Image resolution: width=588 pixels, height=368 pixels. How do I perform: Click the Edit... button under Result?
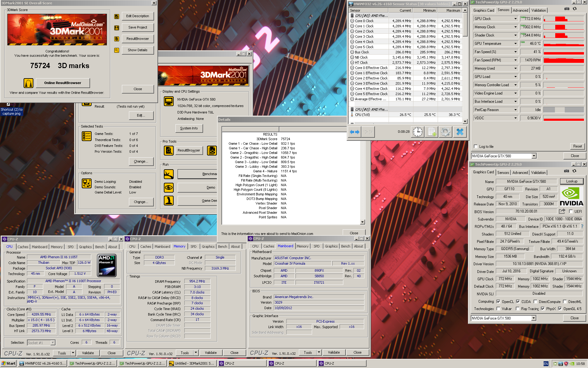click(x=141, y=115)
